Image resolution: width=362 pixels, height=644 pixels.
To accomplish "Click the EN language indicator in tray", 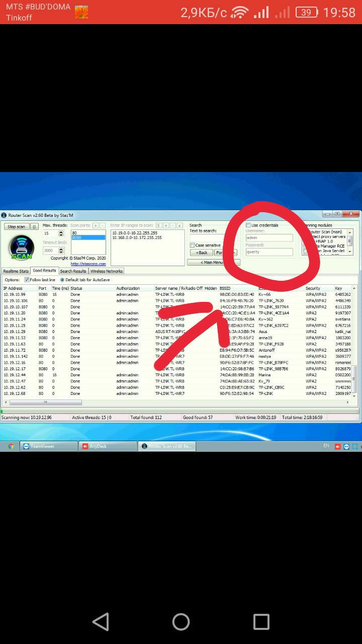I will tap(326, 446).
